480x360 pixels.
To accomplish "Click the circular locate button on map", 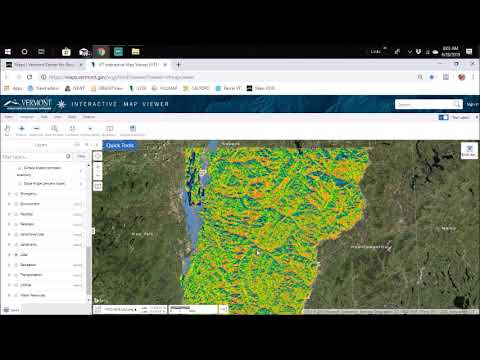I will tap(98, 156).
